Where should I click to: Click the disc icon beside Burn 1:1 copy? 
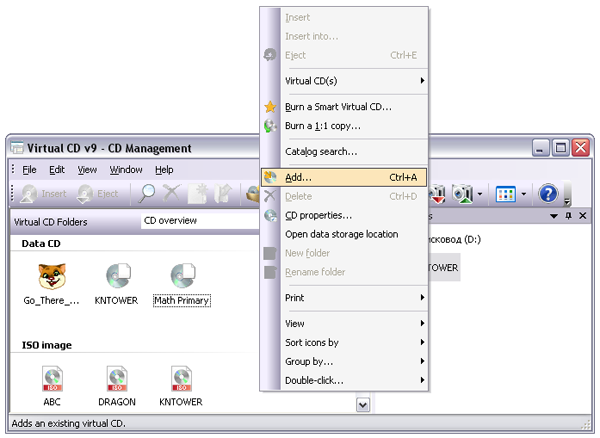point(270,126)
